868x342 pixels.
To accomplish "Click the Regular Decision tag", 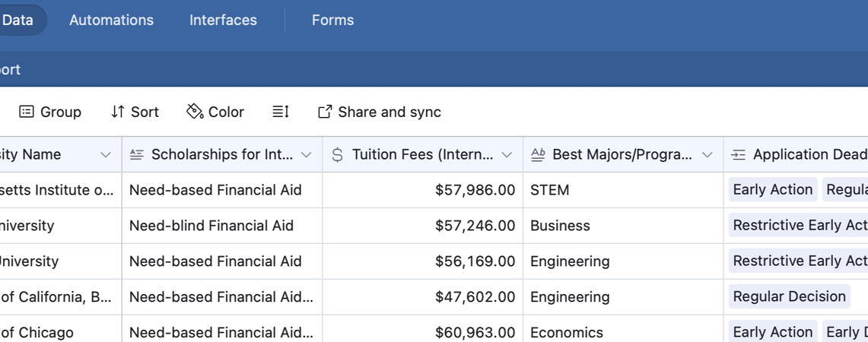I will (x=790, y=296).
